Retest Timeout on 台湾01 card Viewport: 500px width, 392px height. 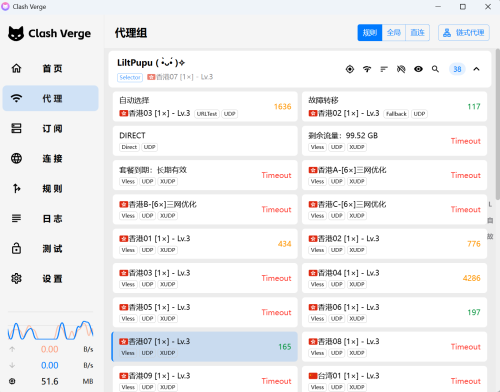[466, 381]
